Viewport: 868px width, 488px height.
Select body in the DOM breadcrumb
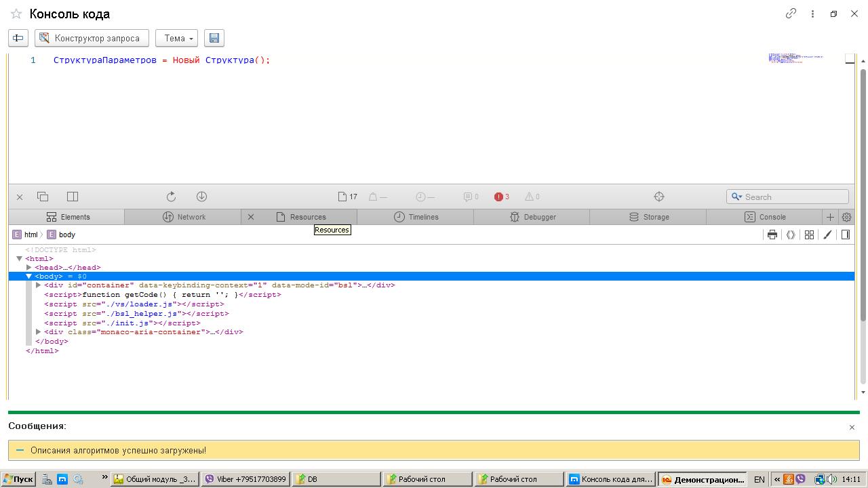(61, 235)
